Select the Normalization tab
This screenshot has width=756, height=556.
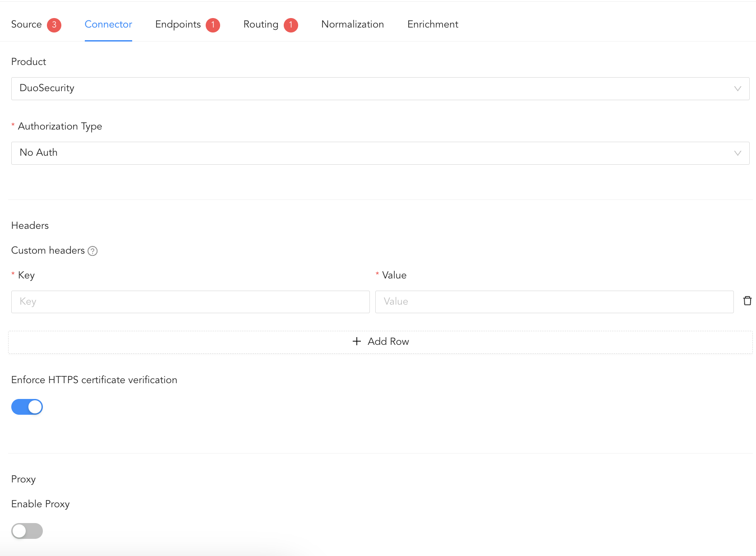coord(352,24)
